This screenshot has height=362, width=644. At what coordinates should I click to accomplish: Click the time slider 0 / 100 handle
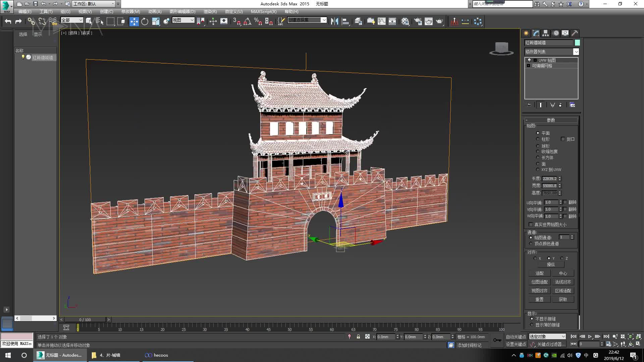(x=85, y=319)
